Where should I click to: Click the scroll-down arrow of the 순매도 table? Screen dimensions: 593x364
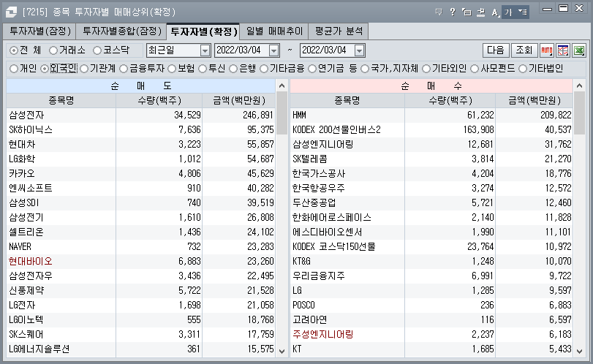(x=282, y=351)
